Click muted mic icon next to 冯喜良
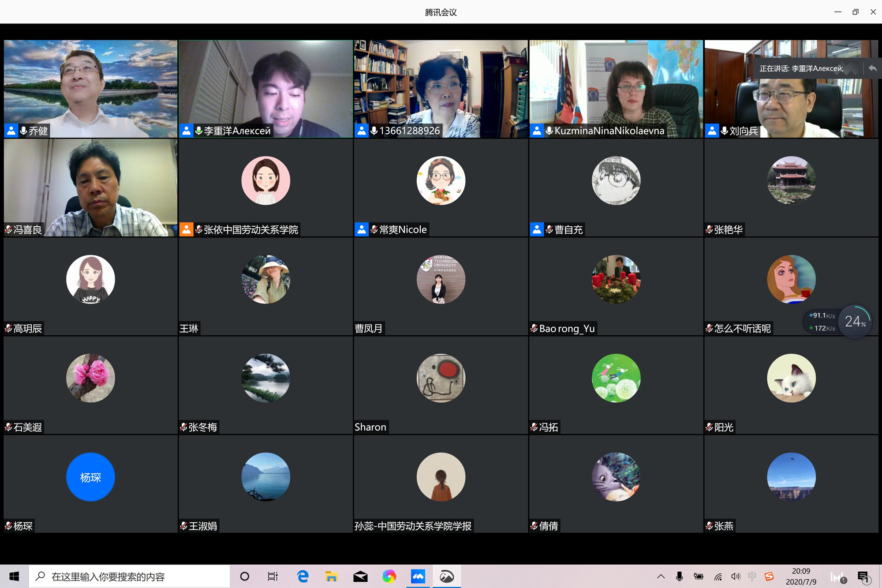 coord(8,229)
